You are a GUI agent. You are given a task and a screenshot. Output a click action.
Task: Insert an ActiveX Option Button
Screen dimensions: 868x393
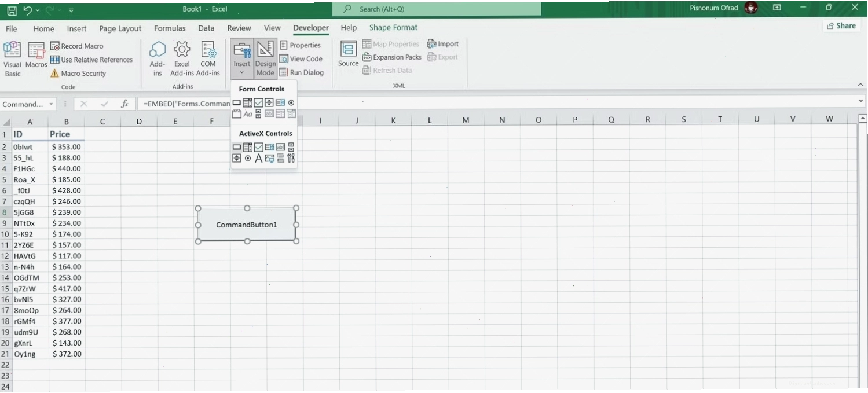248,158
